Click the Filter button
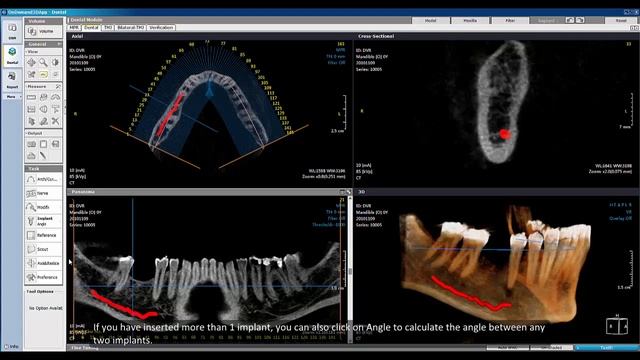The height and width of the screenshot is (360, 640). tap(510, 20)
